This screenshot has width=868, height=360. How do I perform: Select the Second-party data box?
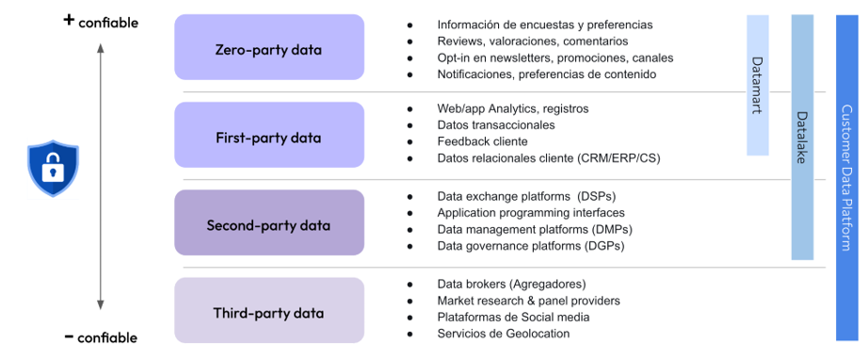point(269,222)
